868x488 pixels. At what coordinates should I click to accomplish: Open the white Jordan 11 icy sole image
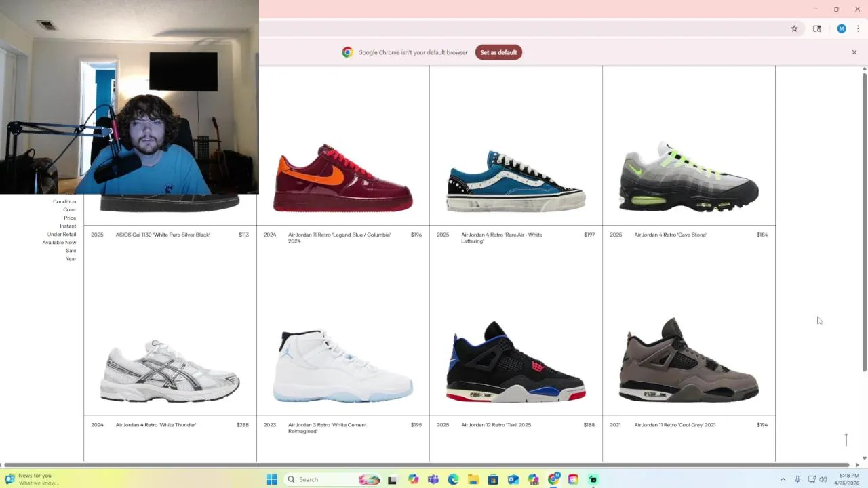point(342,366)
